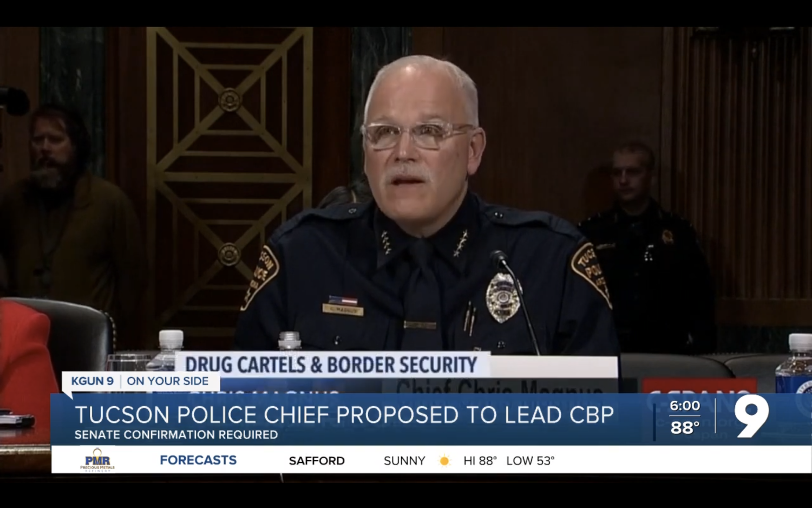Click the sun weather icon
The height and width of the screenshot is (508, 812).
tap(444, 461)
